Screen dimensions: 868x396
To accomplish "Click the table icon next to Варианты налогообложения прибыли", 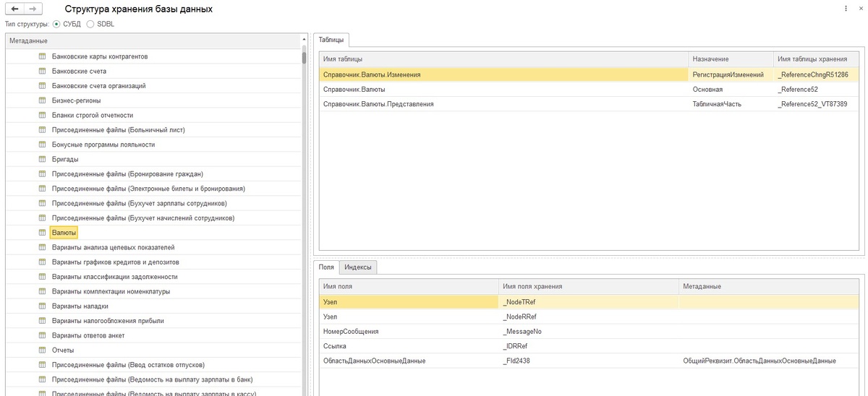I will click(x=42, y=321).
